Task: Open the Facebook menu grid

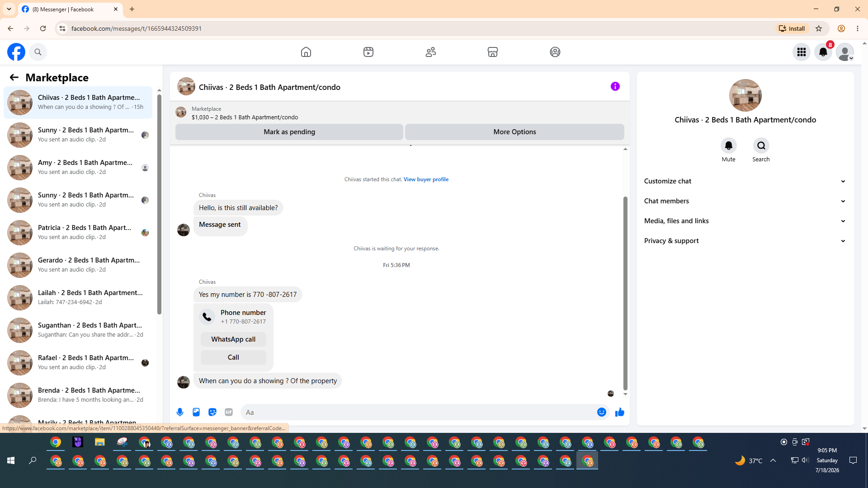Action: [x=802, y=52]
